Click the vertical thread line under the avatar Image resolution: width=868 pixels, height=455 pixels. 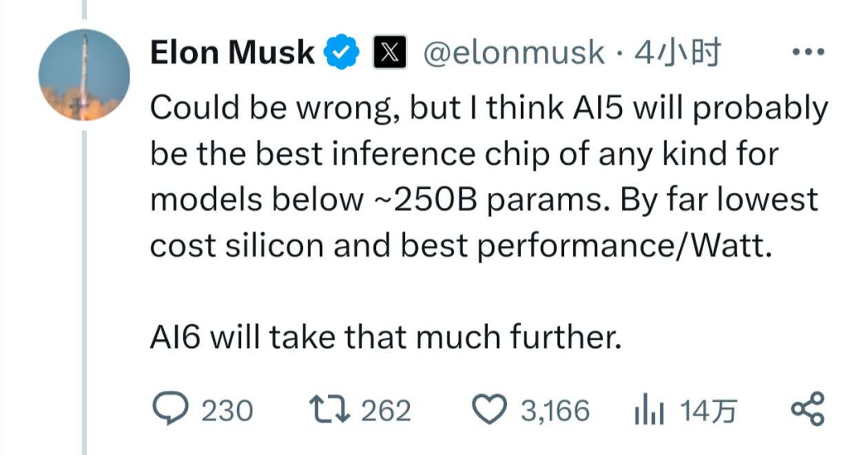pyautogui.click(x=84, y=281)
